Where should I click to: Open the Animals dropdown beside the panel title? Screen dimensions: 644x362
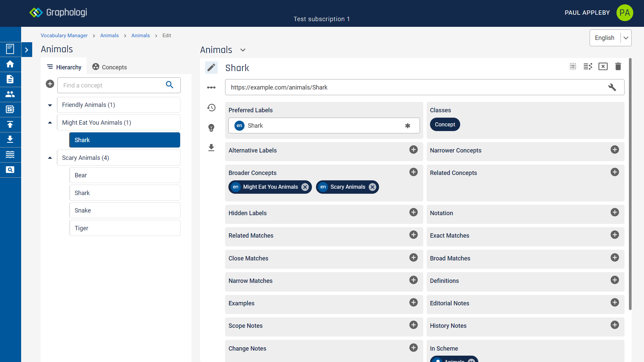click(243, 50)
